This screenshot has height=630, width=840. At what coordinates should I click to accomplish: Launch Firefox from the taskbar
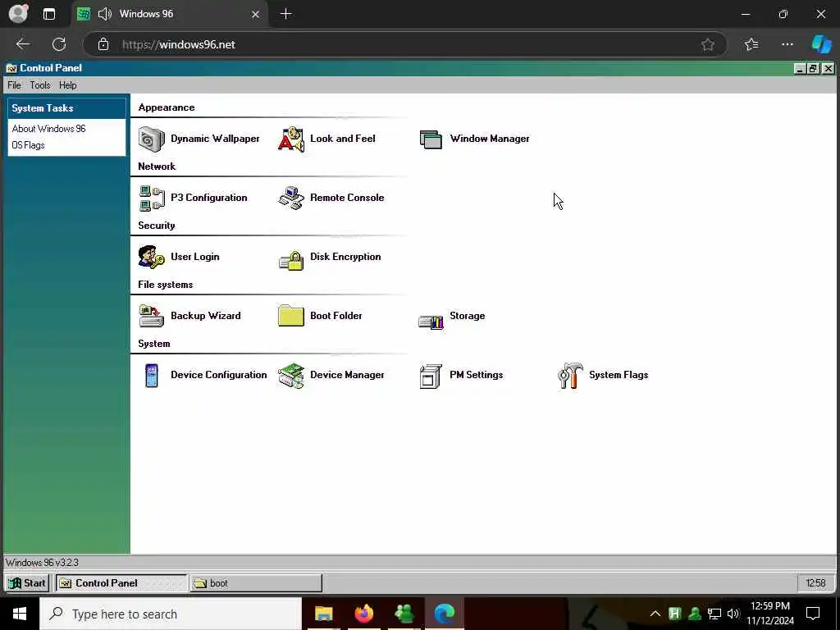point(363,614)
